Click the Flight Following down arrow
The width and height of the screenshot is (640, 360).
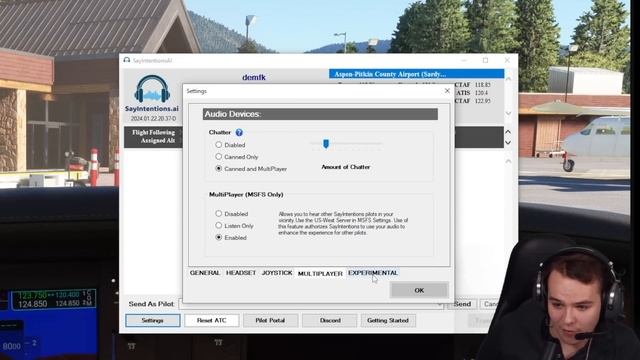(x=508, y=142)
